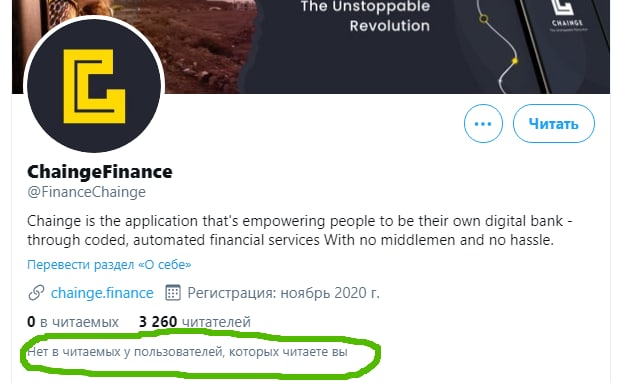638x383 pixels.
Task: Click the Chainge logo in banner
Action: pos(566,14)
